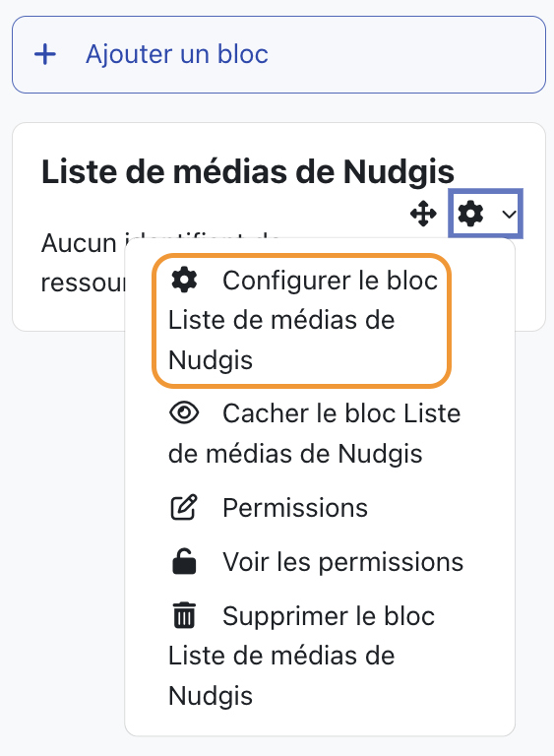Click the Liste de médias de Nudgis heading
Viewport: 554px width, 756px height.
click(248, 171)
